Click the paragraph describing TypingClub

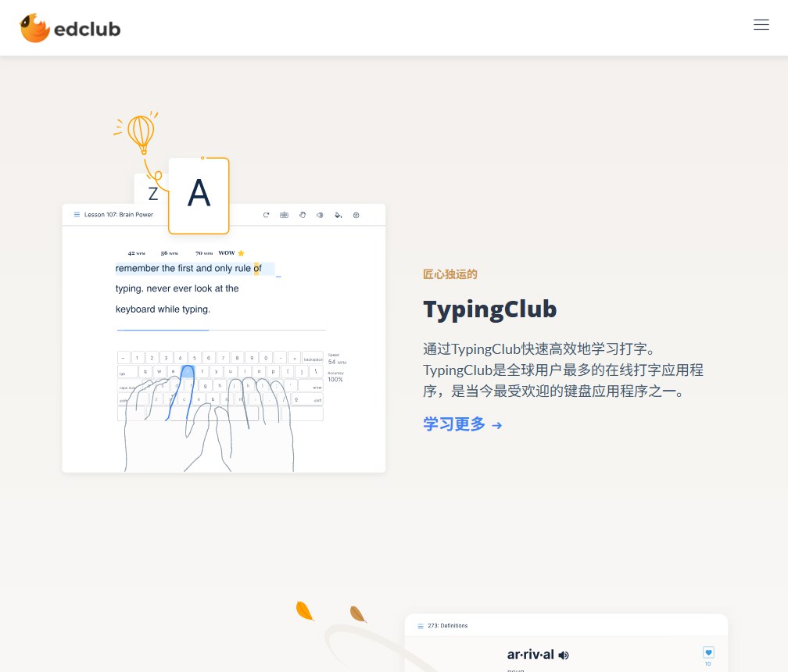[x=563, y=370]
